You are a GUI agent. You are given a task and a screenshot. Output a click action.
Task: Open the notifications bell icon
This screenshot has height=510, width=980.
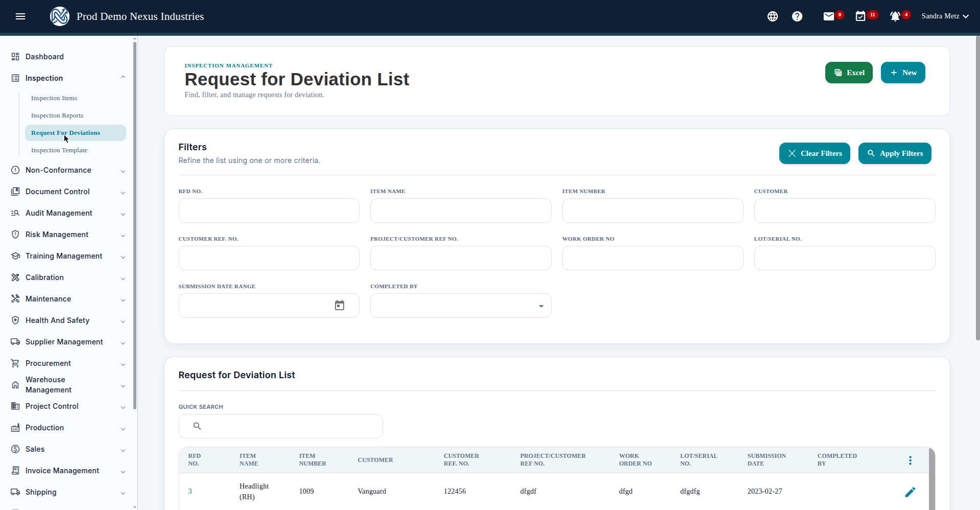(x=895, y=16)
